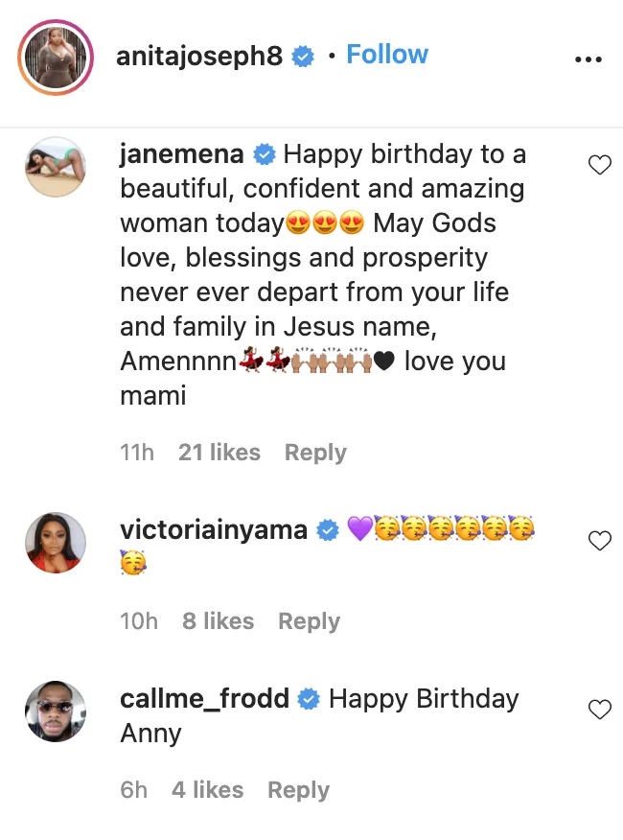View the 21 likes on janemena's comment
This screenshot has height=840, width=623.
(x=219, y=453)
